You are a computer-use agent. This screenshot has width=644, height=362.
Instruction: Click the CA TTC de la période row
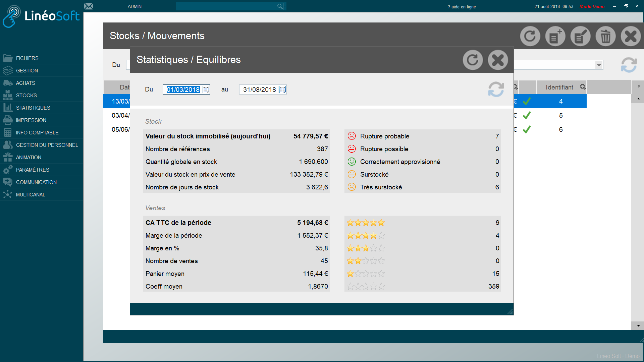coord(236,223)
